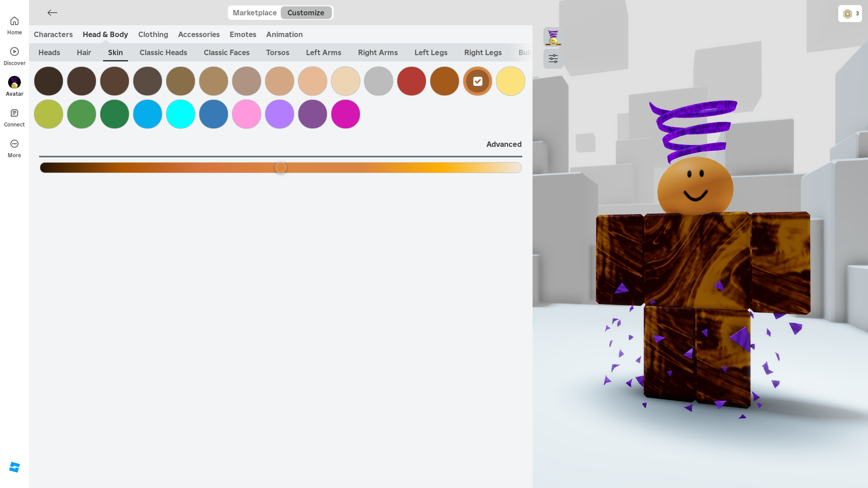868x488 pixels.
Task: Go to Home in sidebar
Action: point(14,26)
